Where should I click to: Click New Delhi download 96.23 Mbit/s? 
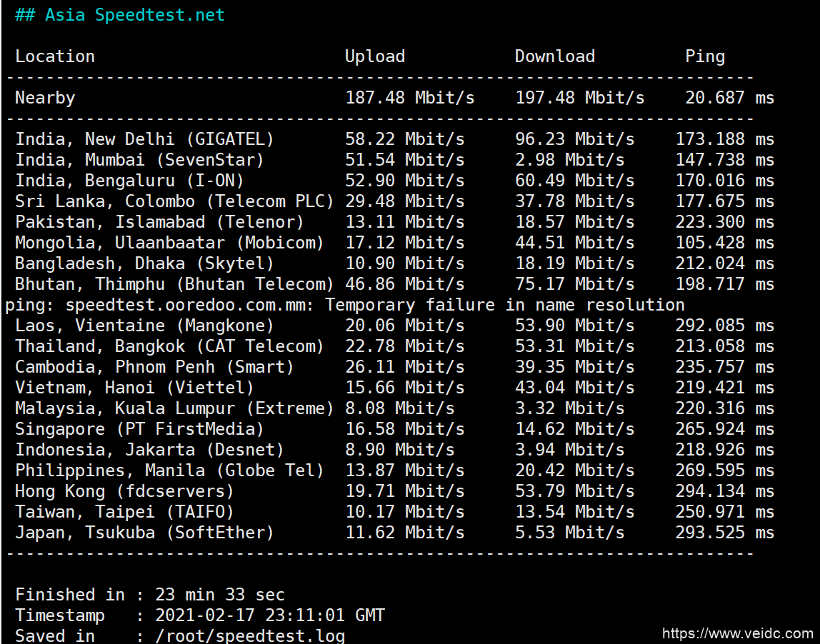click(x=575, y=139)
